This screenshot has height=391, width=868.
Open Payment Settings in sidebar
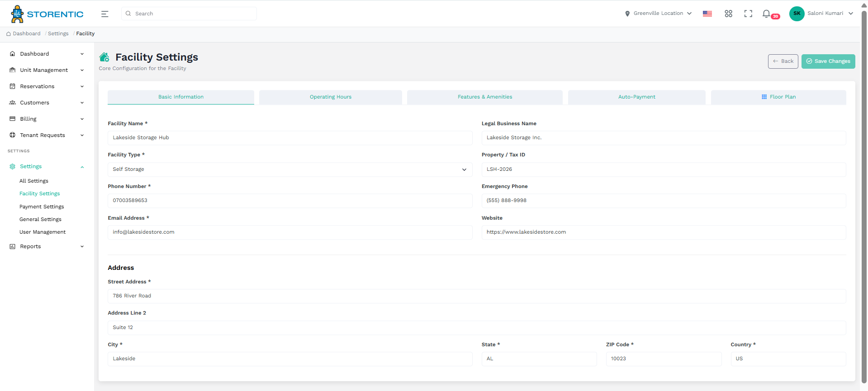click(x=42, y=207)
